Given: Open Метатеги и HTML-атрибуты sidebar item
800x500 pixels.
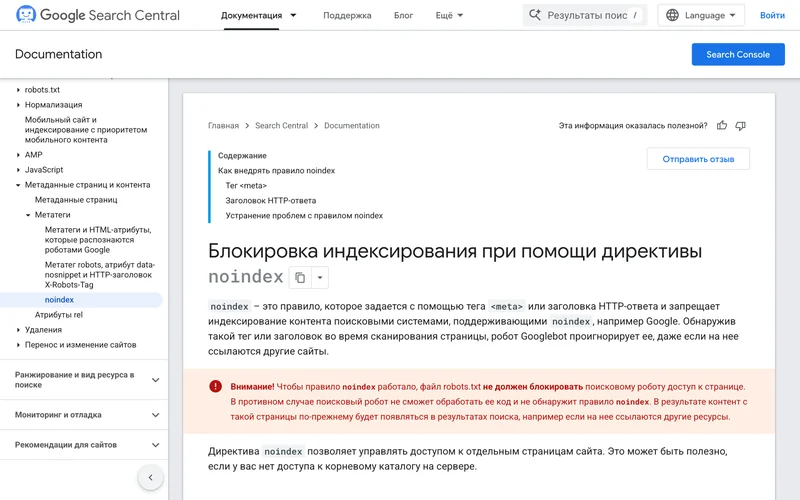Looking at the screenshot, I should [x=98, y=240].
